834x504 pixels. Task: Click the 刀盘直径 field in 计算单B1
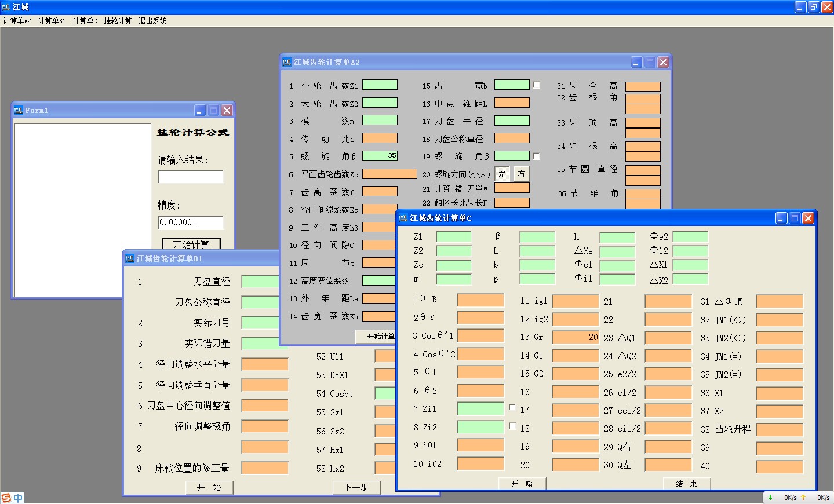[260, 282]
